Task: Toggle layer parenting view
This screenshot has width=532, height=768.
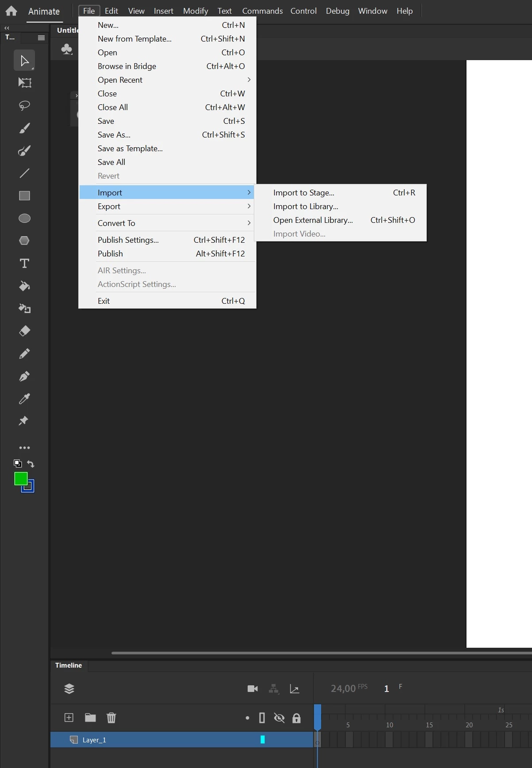Action: tap(274, 689)
